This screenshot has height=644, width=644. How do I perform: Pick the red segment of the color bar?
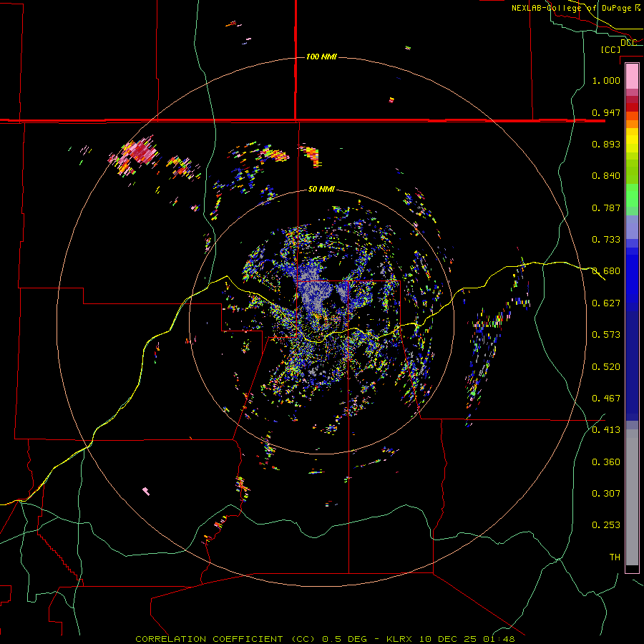pyautogui.click(x=632, y=107)
